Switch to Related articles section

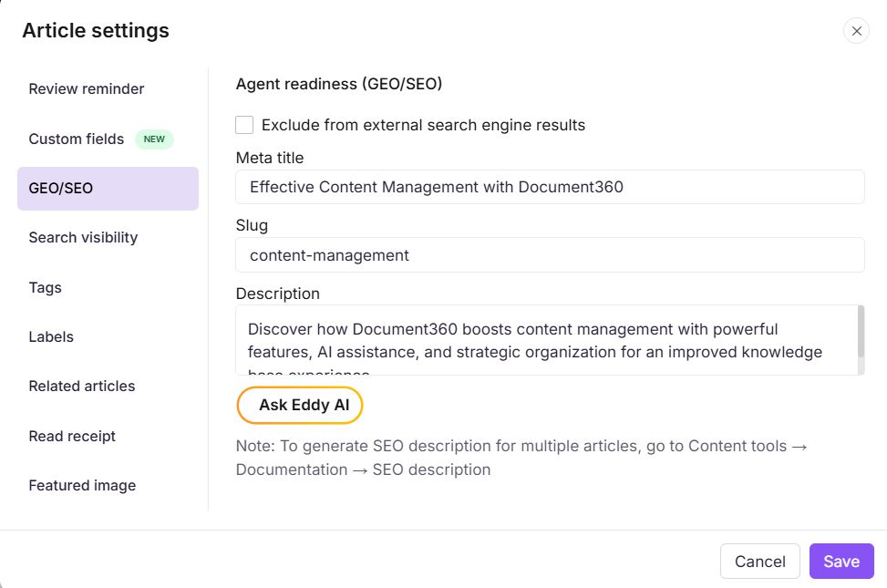(x=82, y=386)
